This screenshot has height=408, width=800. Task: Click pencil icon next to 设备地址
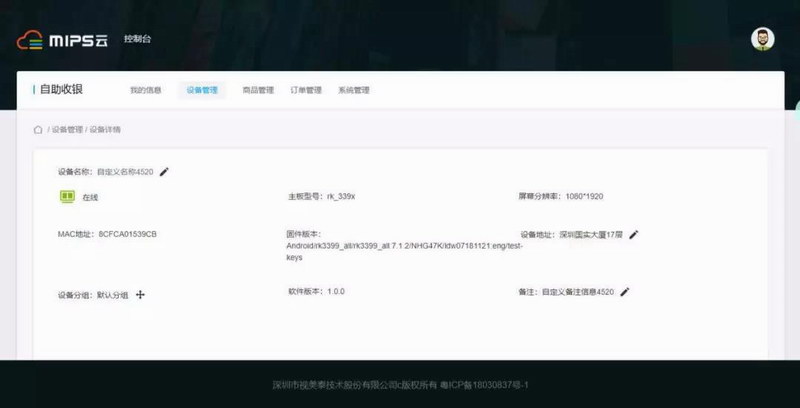[633, 235]
